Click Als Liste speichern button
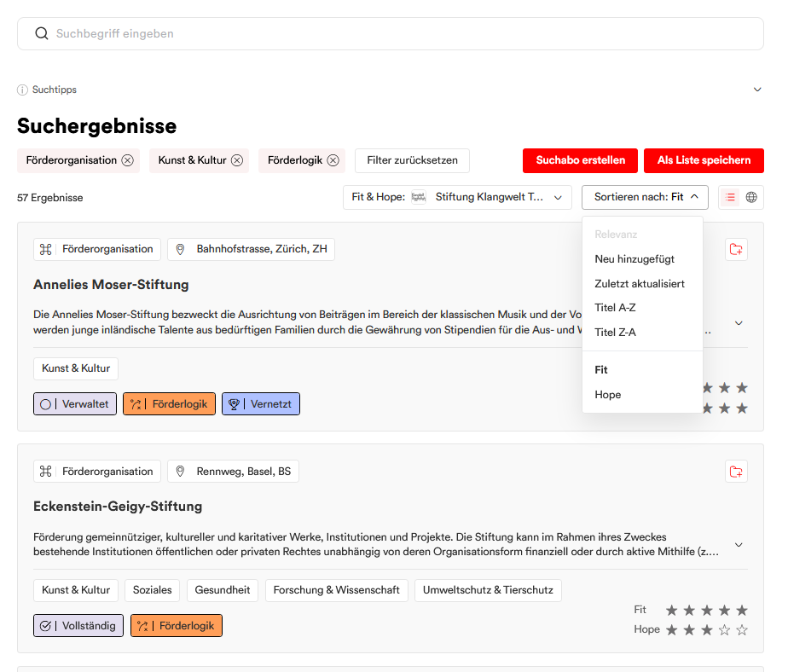Viewport: 788px width, 672px height. click(704, 160)
